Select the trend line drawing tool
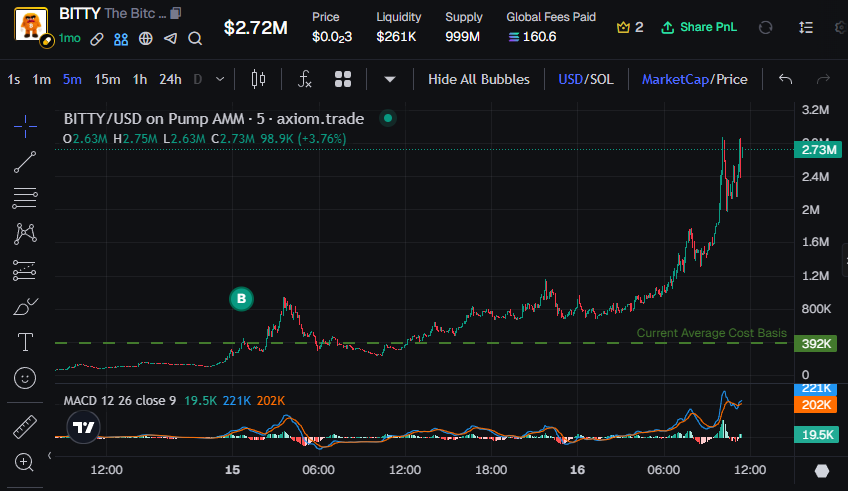The width and height of the screenshot is (848, 491). click(x=26, y=158)
